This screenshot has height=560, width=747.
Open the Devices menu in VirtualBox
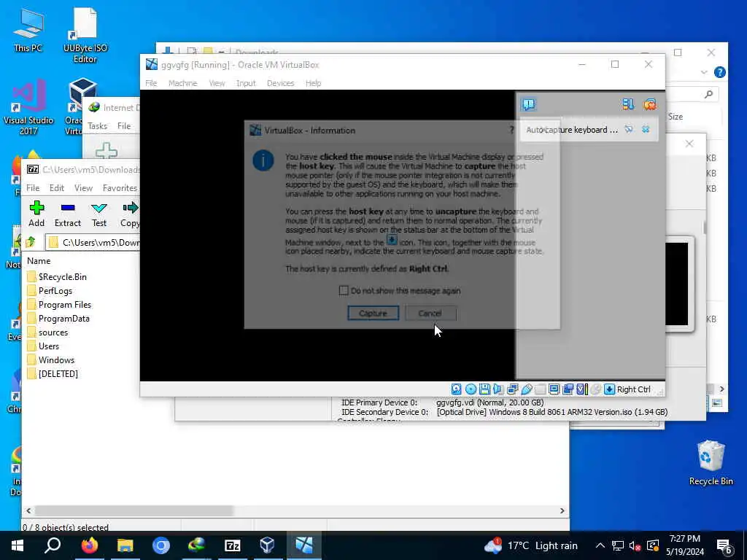point(280,83)
